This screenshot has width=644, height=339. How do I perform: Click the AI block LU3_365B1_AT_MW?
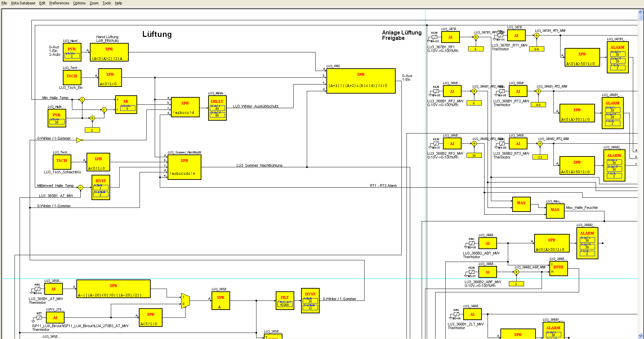tap(53, 289)
